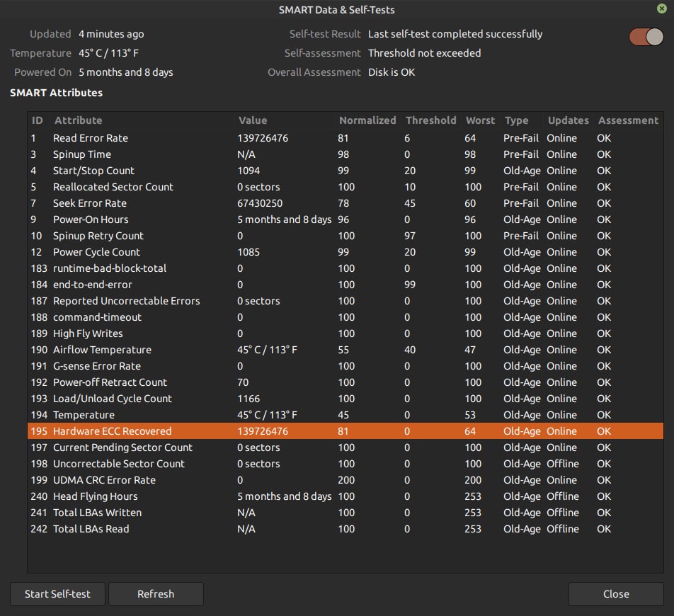Sort by the Threshold column header

(432, 120)
